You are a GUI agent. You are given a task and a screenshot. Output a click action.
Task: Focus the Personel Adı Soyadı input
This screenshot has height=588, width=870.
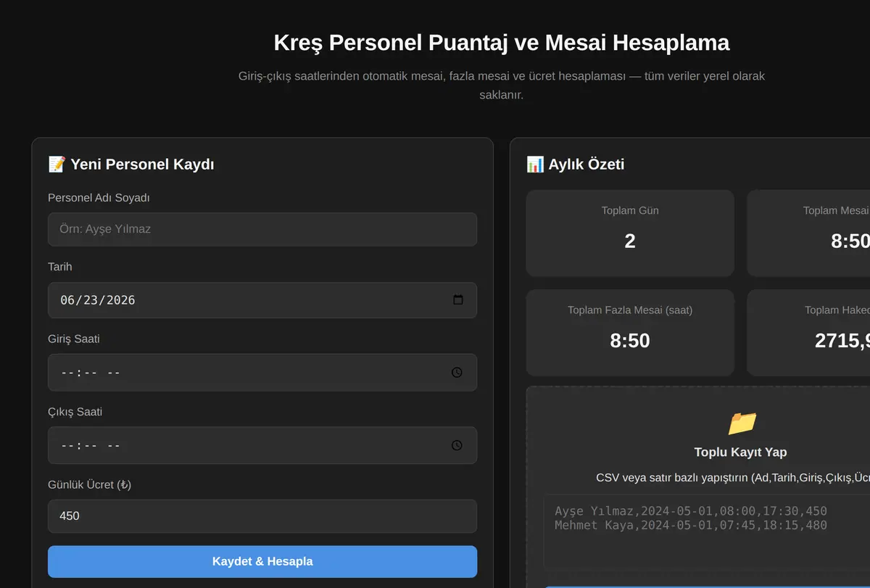click(x=262, y=229)
